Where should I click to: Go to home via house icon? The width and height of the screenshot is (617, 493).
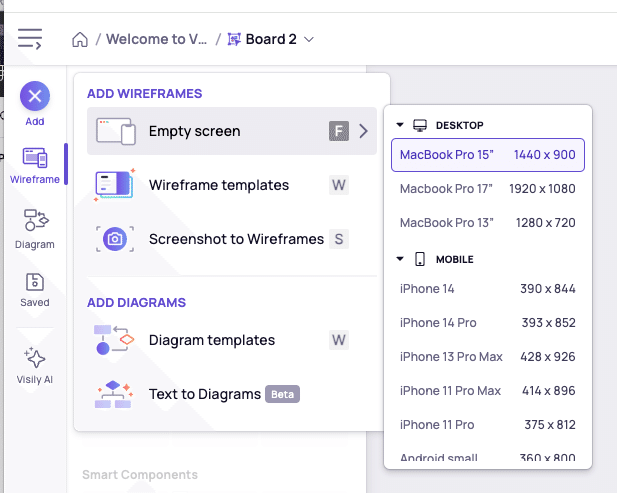point(80,39)
